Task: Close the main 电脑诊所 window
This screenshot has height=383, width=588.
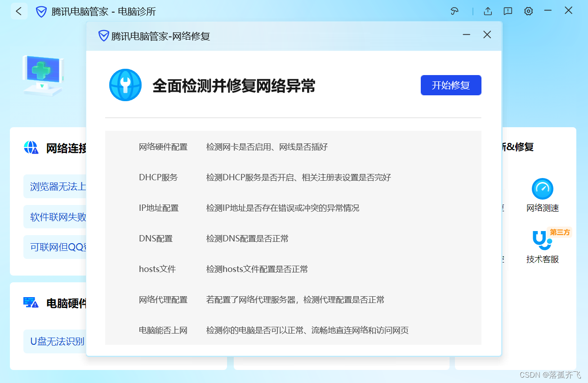Action: 569,10
